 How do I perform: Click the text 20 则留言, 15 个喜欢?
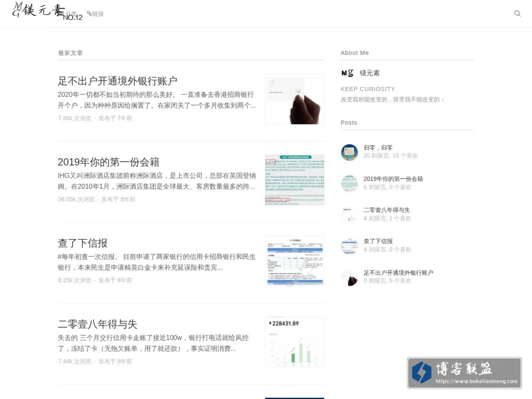(x=391, y=156)
